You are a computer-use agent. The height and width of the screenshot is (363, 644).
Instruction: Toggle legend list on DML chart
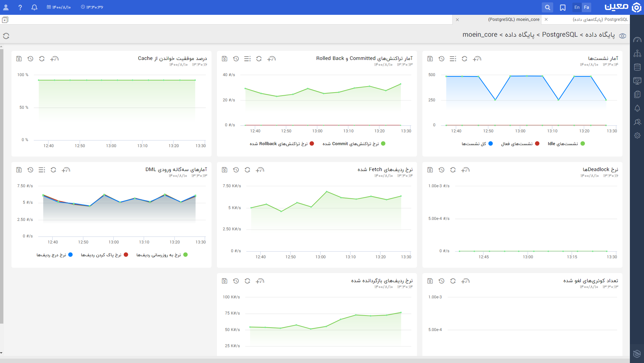42,170
